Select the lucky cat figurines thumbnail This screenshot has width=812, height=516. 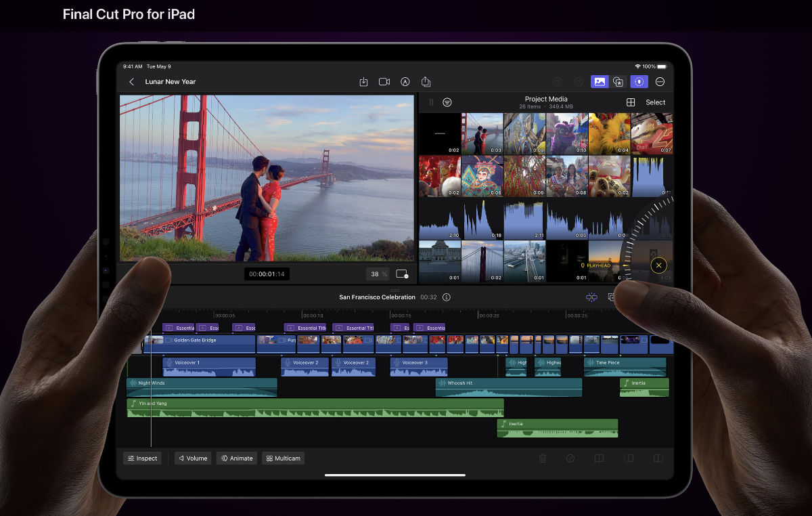(609, 176)
